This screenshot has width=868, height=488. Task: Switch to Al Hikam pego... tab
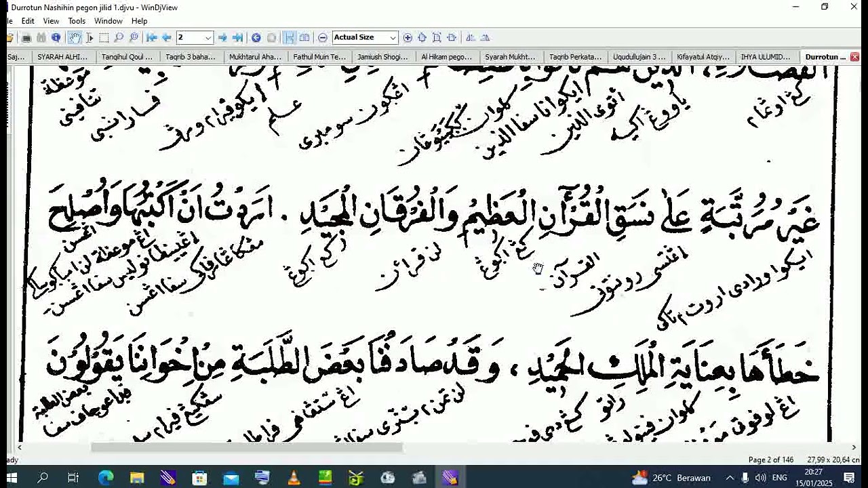click(446, 57)
